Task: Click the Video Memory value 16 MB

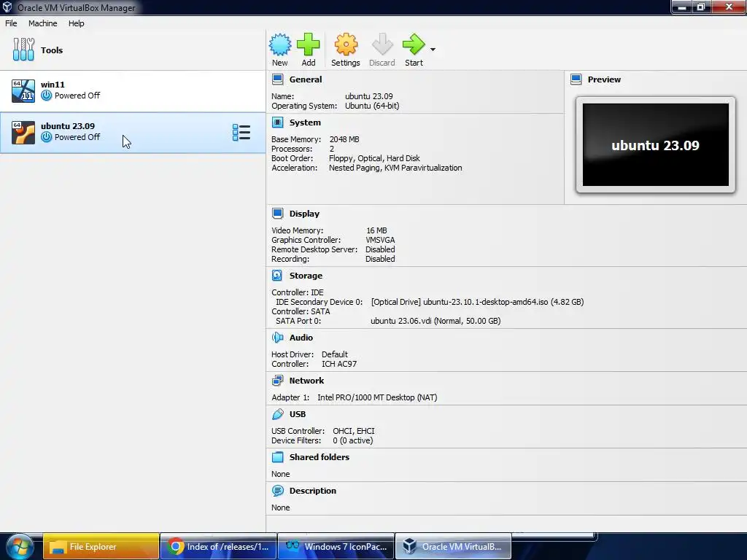Action: click(x=376, y=230)
